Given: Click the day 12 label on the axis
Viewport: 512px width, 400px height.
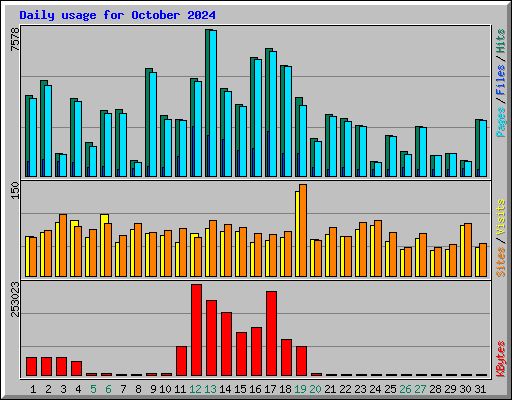Looking at the screenshot, I should coord(196,389).
